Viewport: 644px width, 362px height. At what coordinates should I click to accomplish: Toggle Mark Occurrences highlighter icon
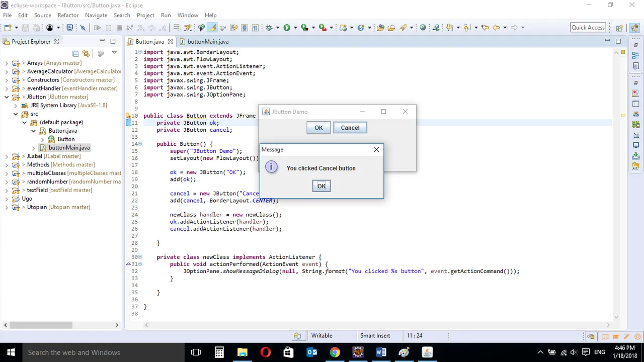tap(212, 28)
